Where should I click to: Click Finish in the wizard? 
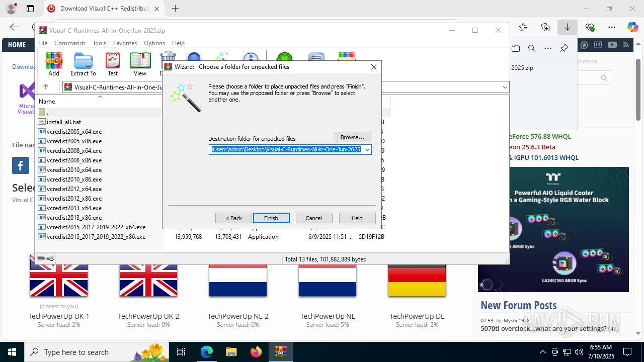point(271,218)
